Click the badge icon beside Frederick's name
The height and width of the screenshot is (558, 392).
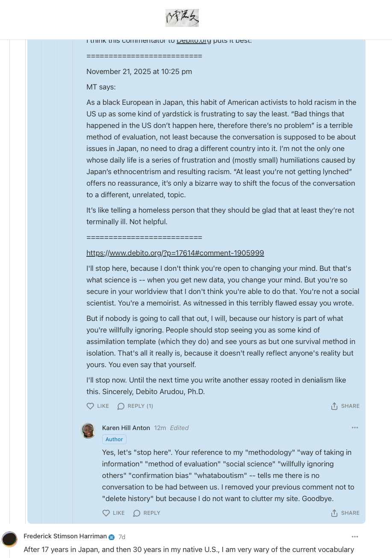(x=112, y=537)
